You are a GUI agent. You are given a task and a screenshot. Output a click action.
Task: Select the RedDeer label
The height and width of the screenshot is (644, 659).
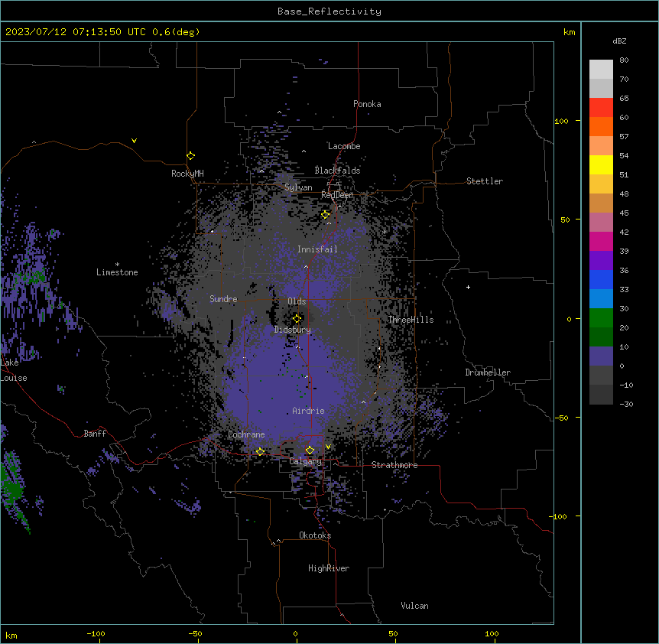(x=337, y=195)
